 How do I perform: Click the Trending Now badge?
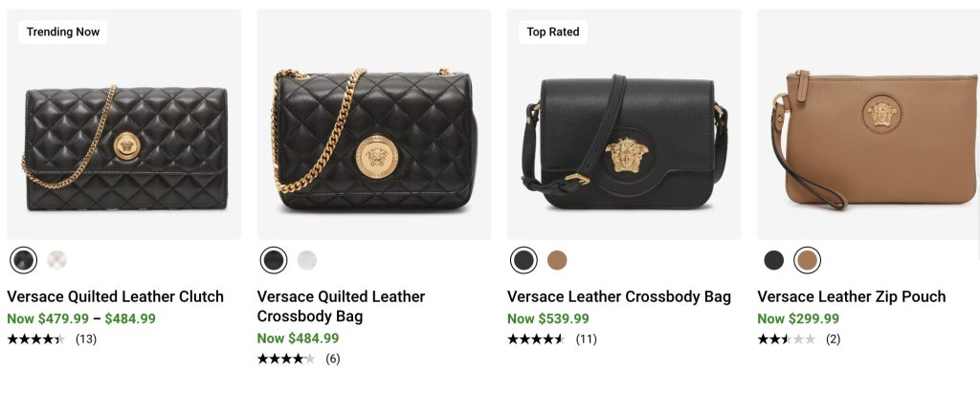tap(63, 32)
